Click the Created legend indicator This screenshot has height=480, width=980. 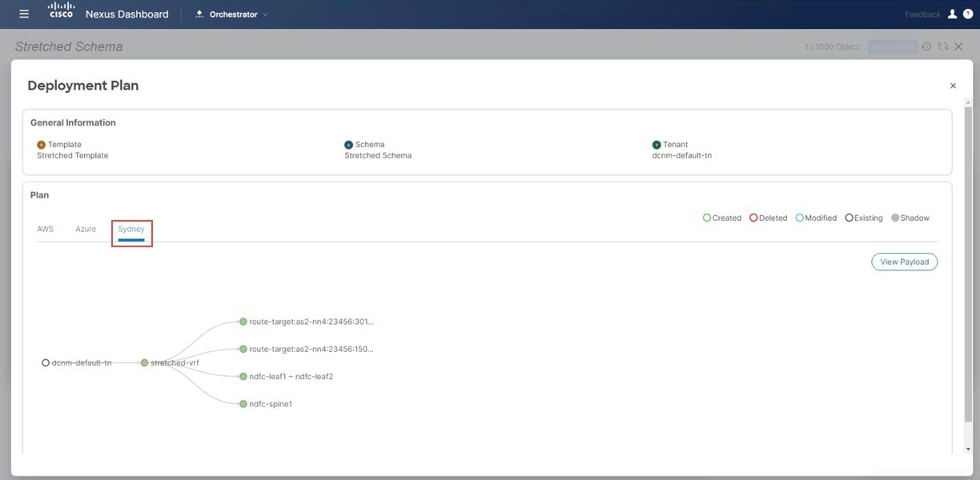[x=707, y=218]
